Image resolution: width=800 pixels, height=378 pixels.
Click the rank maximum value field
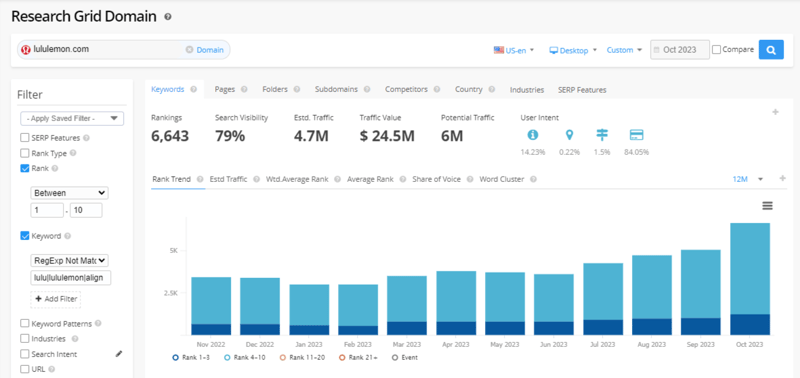point(86,210)
